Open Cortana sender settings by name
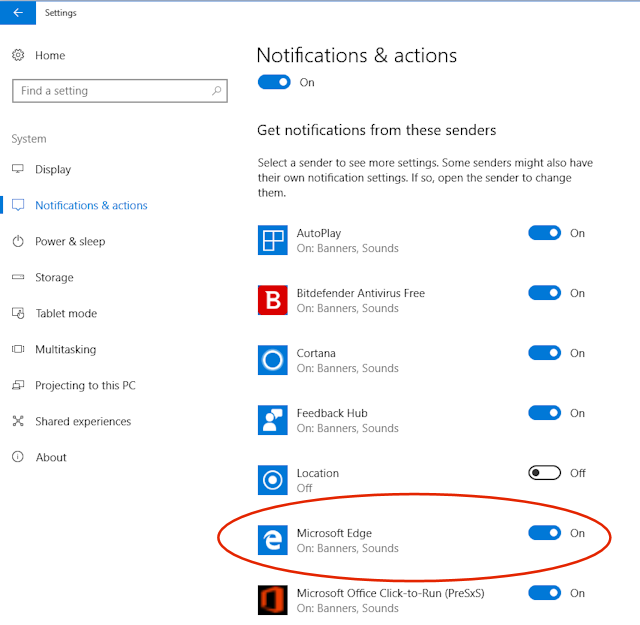Screen dimensions: 640x625 (316, 353)
